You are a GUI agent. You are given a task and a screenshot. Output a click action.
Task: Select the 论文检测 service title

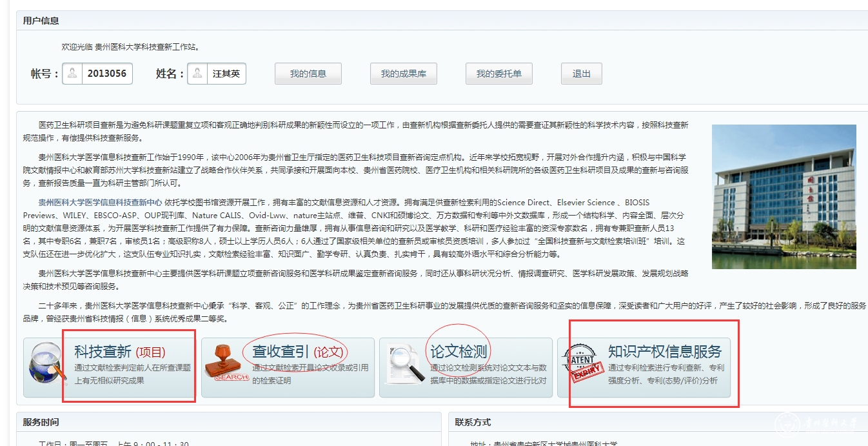coord(459,352)
